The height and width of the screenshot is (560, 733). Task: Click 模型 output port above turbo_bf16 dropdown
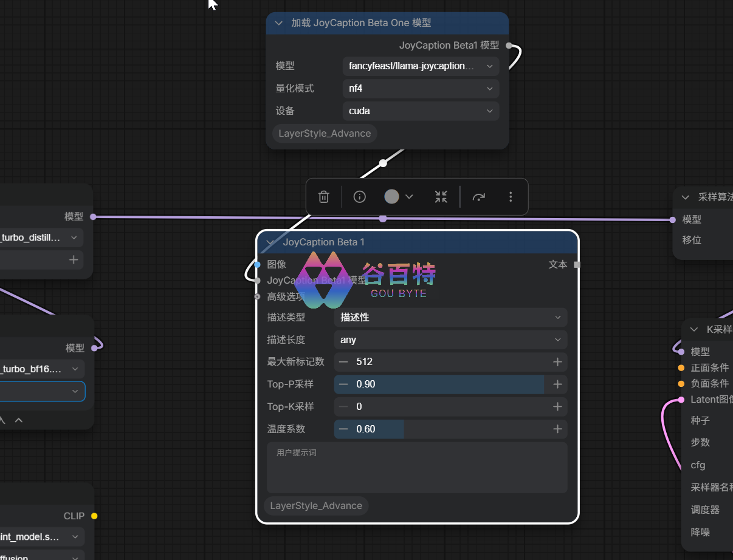tap(94, 348)
